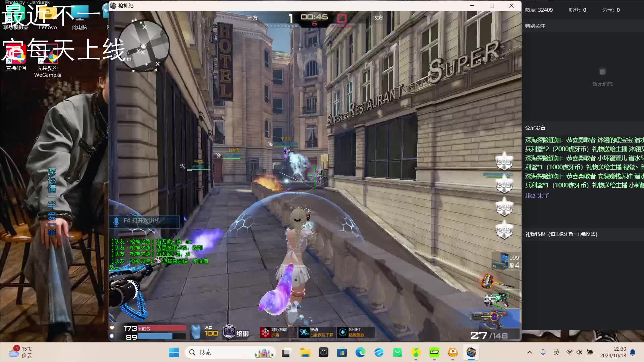Click the Windows Start button
Viewport: 644px width, 362px height.
click(174, 352)
